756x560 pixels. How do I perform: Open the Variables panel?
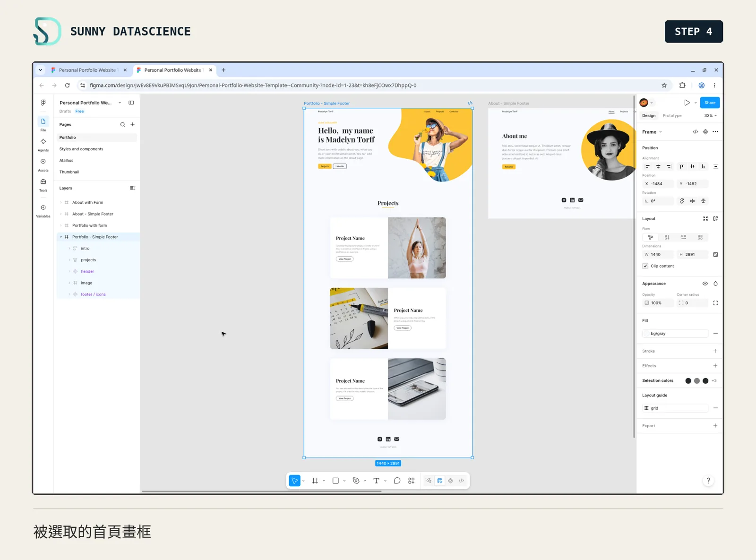pos(43,211)
